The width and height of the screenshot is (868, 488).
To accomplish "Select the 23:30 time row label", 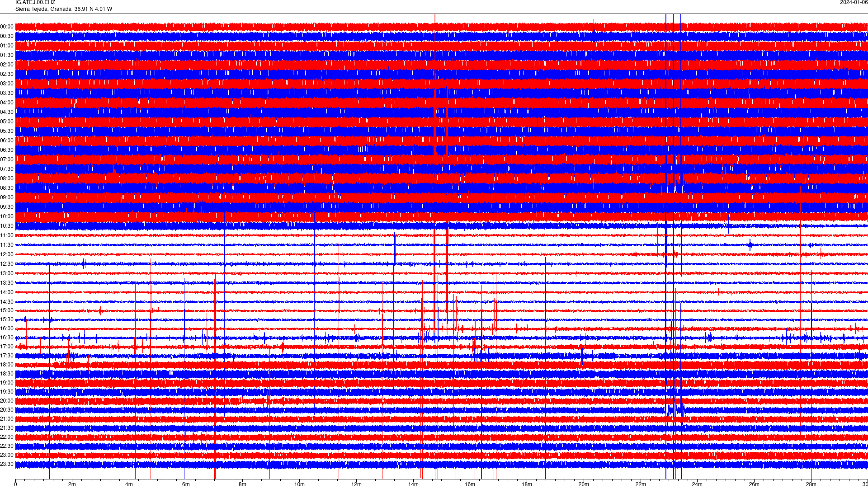I will pyautogui.click(x=7, y=464).
